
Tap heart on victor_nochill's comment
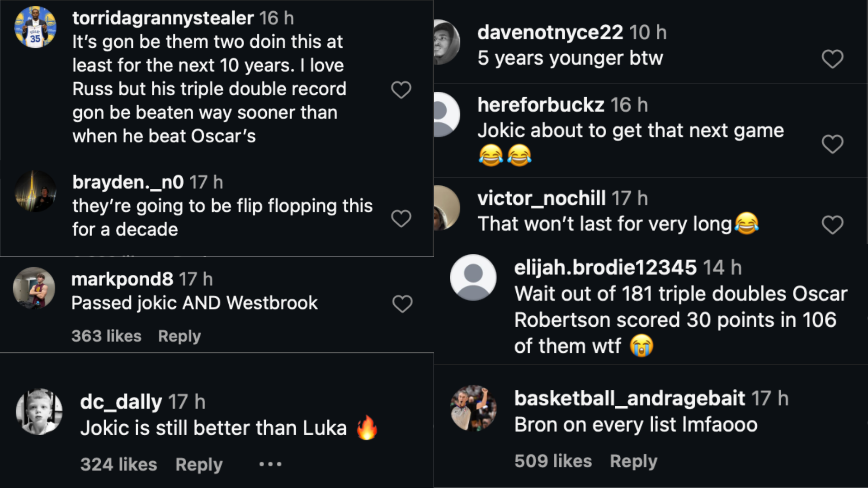click(832, 225)
